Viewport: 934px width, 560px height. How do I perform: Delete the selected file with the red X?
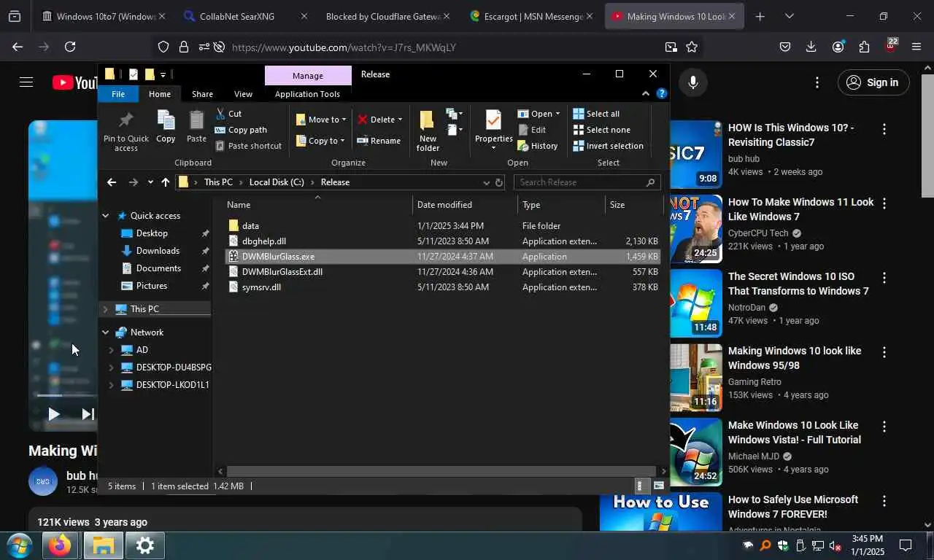(x=363, y=120)
